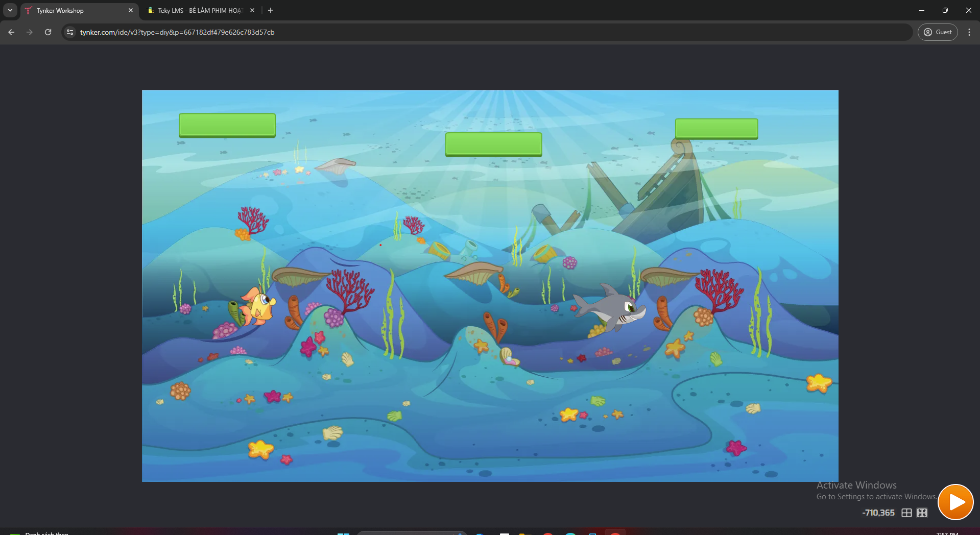Toggle the stage grid overlay icon
Viewport: 980px width, 535px height.
906,513
